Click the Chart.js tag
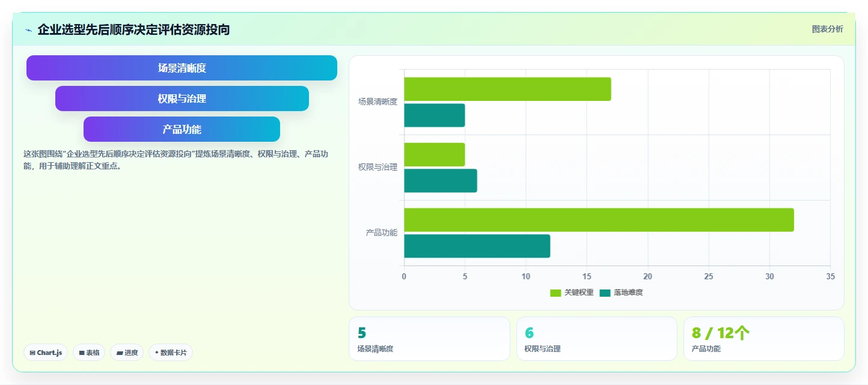Viewport: 868px width, 385px height. click(46, 353)
